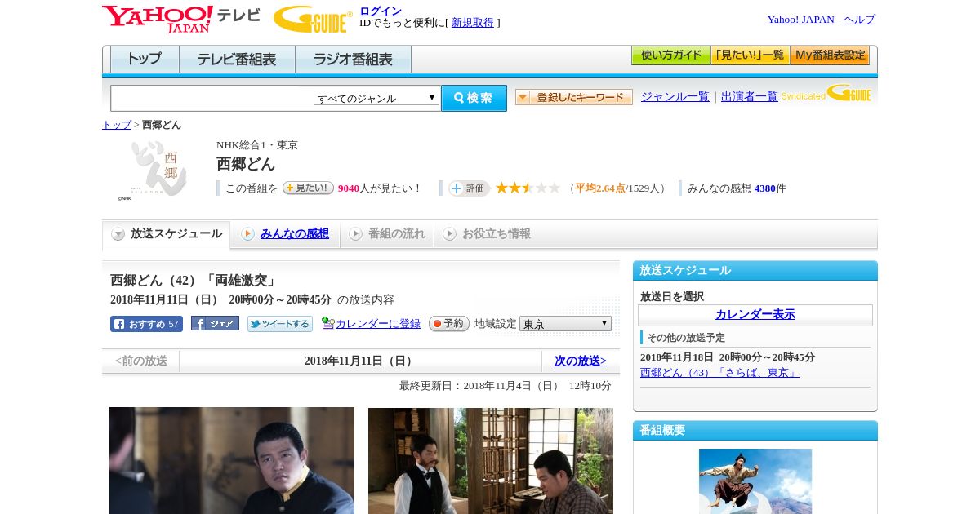Click the 番組概要 sidebar header
The height and width of the screenshot is (514, 980).
755,431
